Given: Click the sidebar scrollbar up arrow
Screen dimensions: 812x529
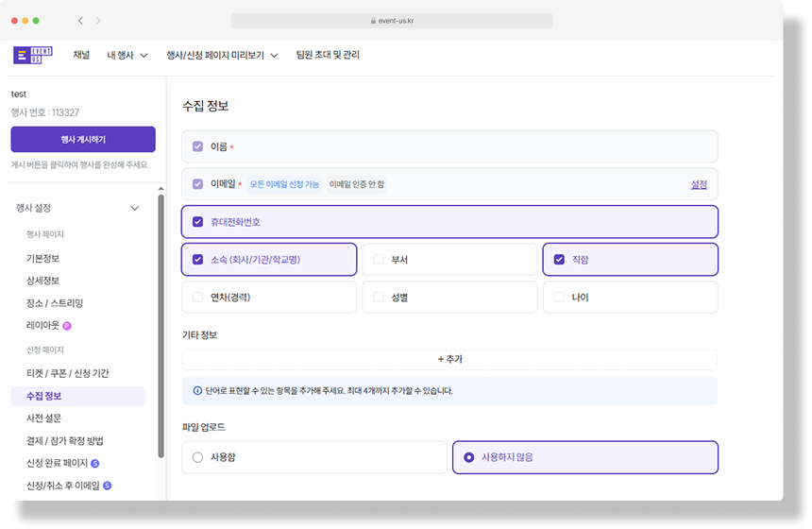Looking at the screenshot, I should (x=161, y=189).
